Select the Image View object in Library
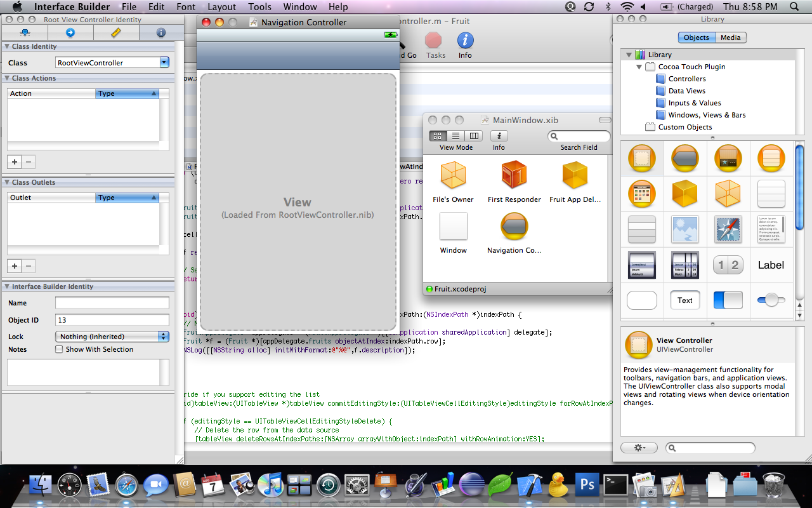The width and height of the screenshot is (812, 508). pyautogui.click(x=684, y=229)
